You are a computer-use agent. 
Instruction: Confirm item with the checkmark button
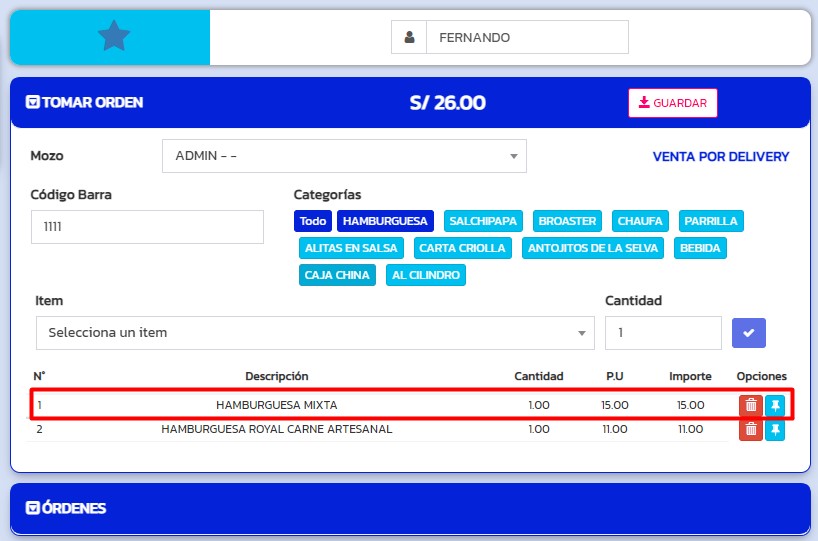tap(749, 333)
